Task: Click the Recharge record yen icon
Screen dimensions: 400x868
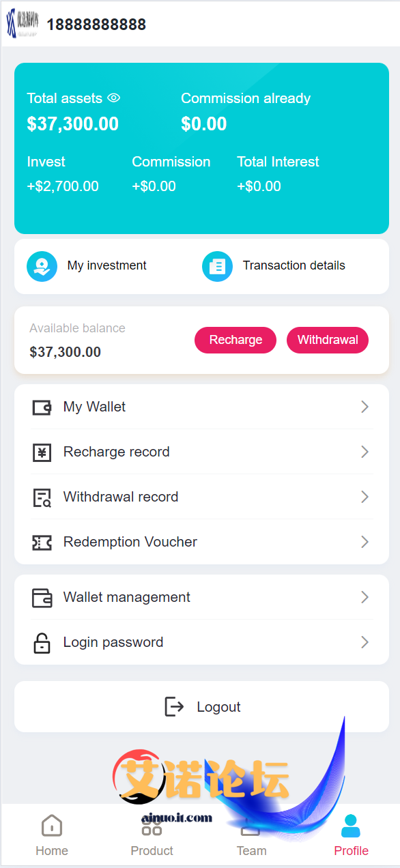Action: click(42, 452)
